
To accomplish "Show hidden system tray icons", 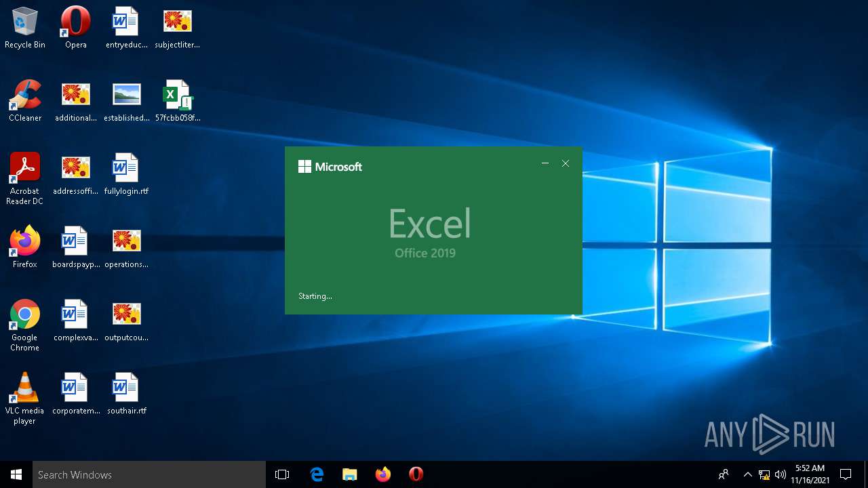I will pos(748,474).
